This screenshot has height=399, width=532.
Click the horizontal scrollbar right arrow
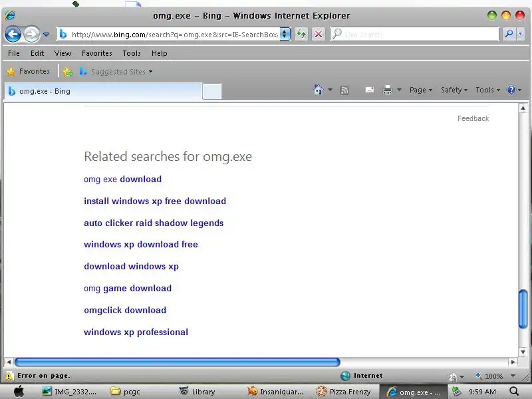point(513,362)
